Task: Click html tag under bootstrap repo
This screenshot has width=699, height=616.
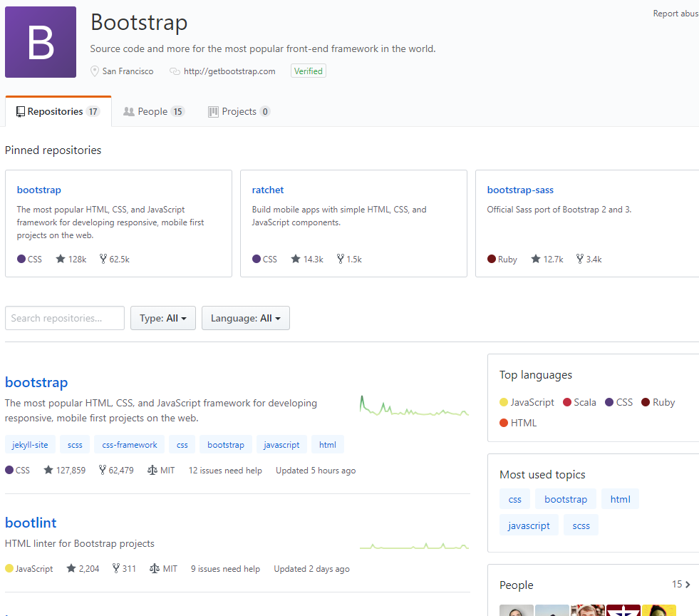Action: 328,445
